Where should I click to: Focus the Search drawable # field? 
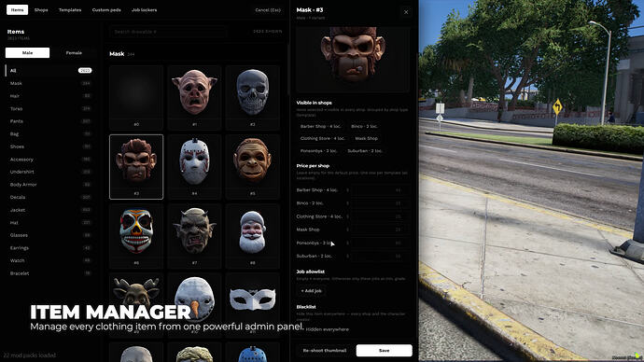click(168, 32)
